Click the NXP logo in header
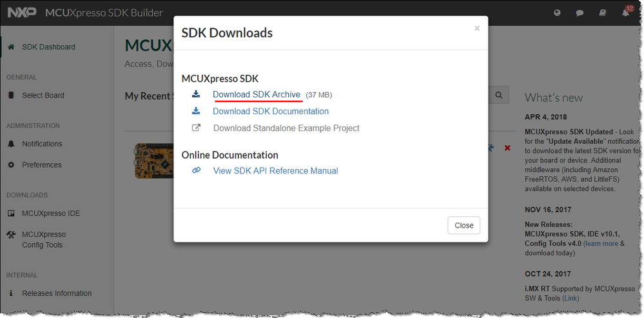This screenshot has height=318, width=644. (x=22, y=13)
